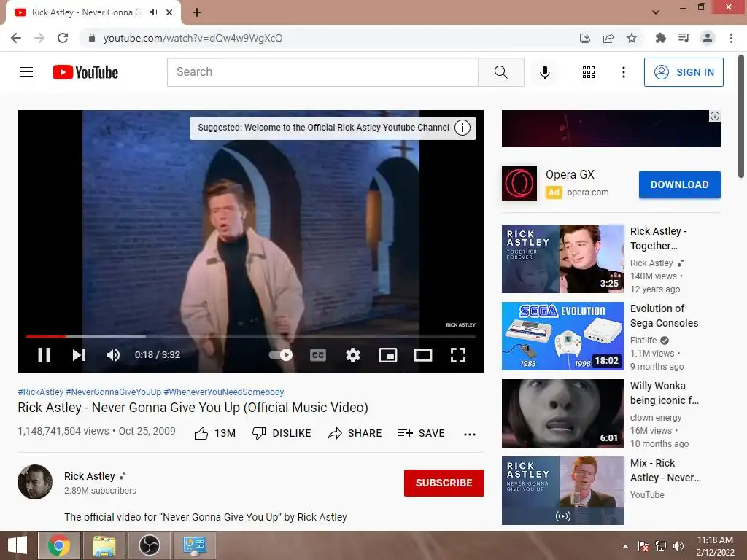Open the #NeverGonnaGiveYouUp hashtag
Image resolution: width=747 pixels, height=560 pixels.
click(x=113, y=392)
